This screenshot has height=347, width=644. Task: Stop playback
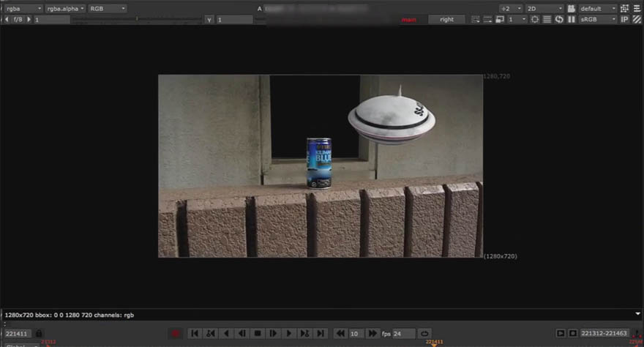(258, 333)
